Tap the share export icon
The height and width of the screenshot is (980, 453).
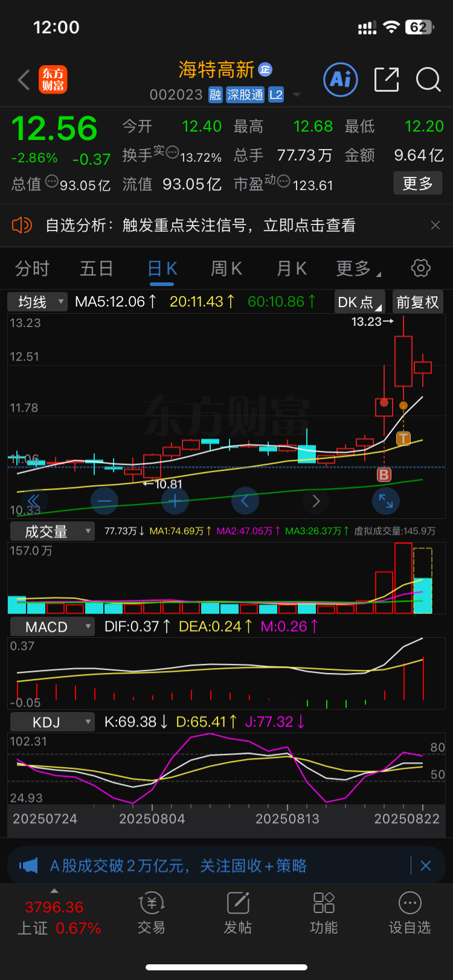(x=387, y=80)
